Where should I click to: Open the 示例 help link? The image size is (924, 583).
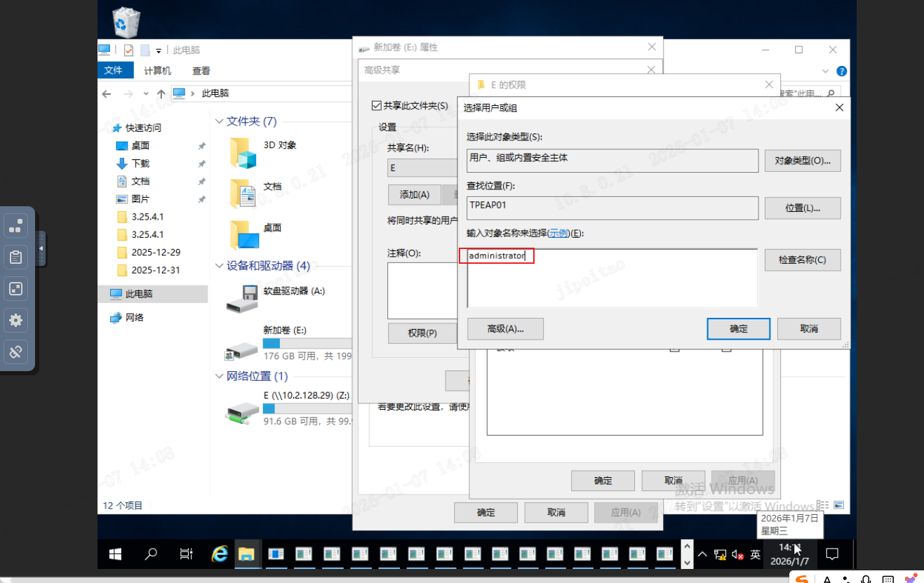(x=558, y=233)
